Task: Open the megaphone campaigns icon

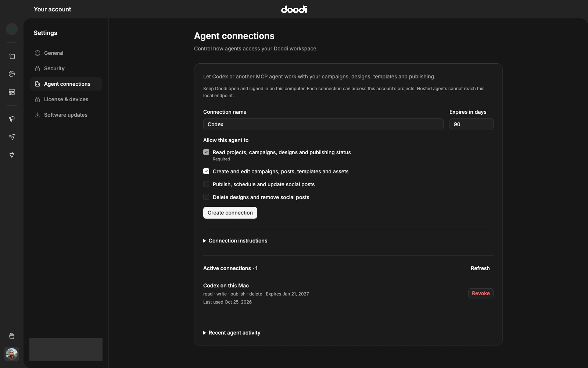Action: 12,118
